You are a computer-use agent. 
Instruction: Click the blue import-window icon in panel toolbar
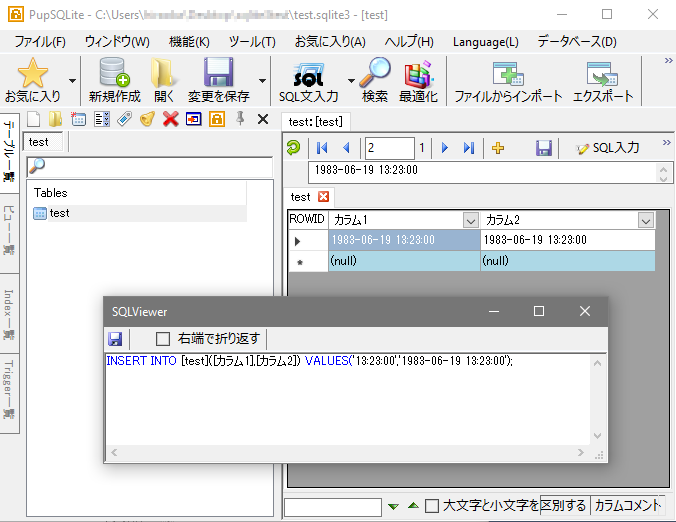click(194, 119)
